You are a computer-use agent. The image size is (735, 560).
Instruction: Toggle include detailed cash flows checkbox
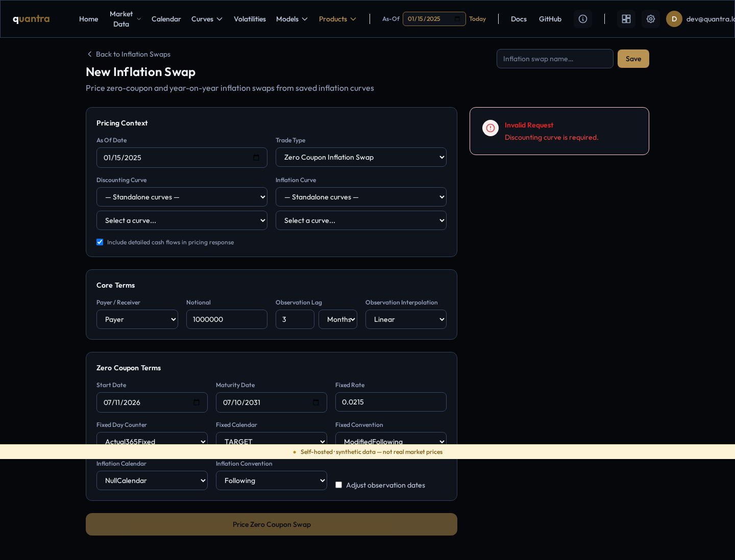pos(100,242)
